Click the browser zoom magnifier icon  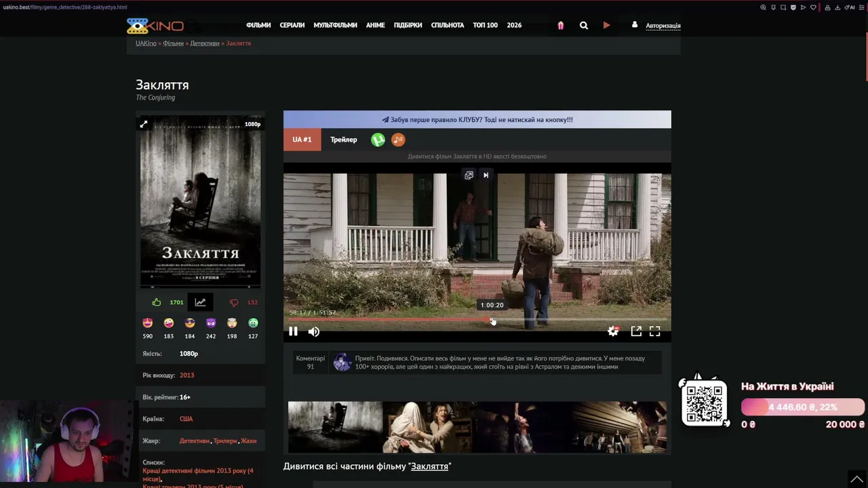pos(763,7)
